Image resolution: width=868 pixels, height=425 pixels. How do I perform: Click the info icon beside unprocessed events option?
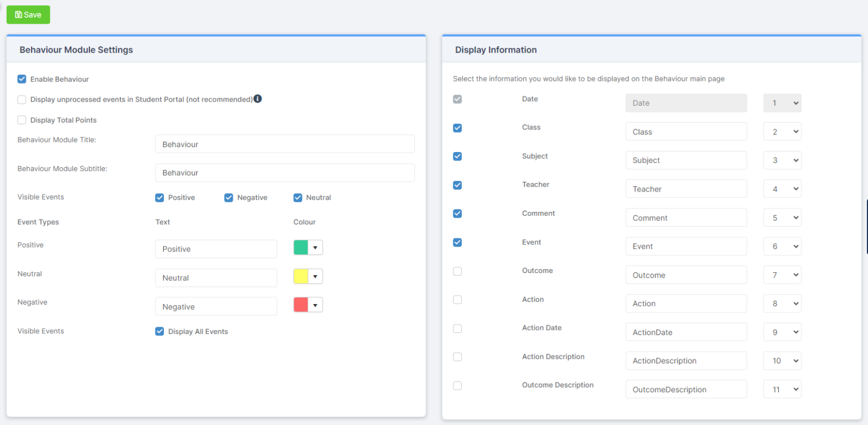click(x=258, y=98)
